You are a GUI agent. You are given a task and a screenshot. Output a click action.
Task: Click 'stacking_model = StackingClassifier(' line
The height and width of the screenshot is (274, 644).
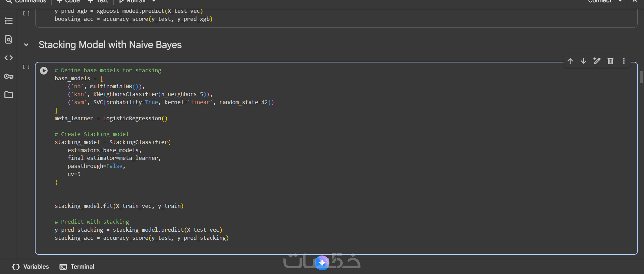[113, 142]
